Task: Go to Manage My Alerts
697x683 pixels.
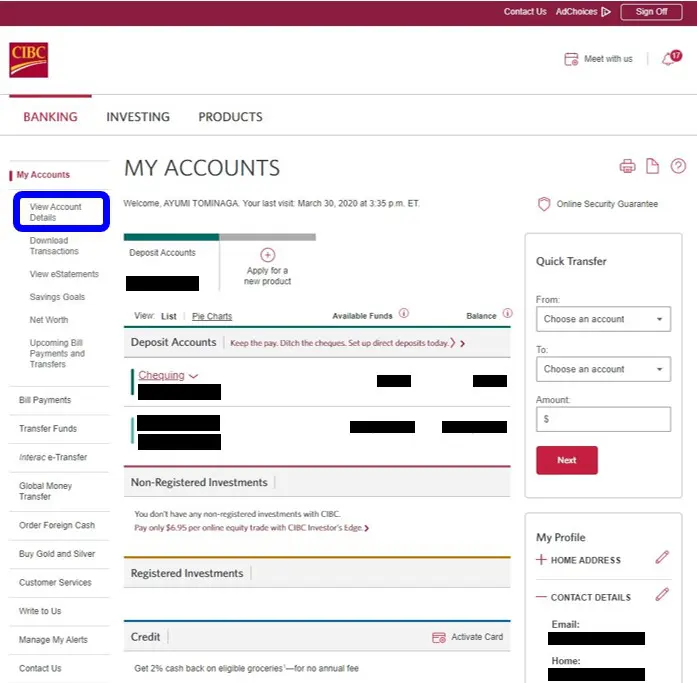Action: tap(53, 639)
